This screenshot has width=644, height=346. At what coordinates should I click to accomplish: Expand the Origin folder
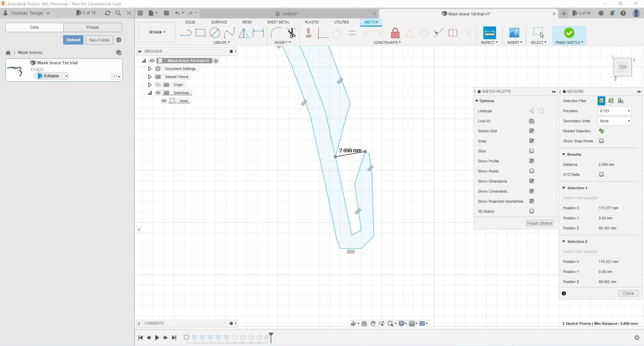click(x=150, y=85)
